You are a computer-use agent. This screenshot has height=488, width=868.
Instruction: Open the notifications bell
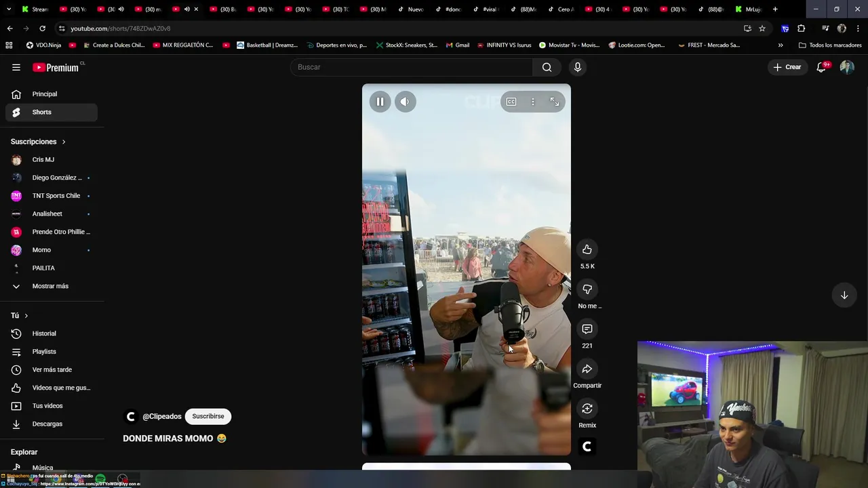(x=821, y=67)
